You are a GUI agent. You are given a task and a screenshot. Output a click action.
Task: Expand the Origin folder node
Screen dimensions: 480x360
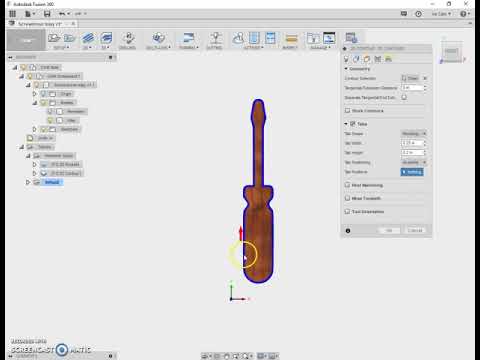pyautogui.click(x=34, y=94)
